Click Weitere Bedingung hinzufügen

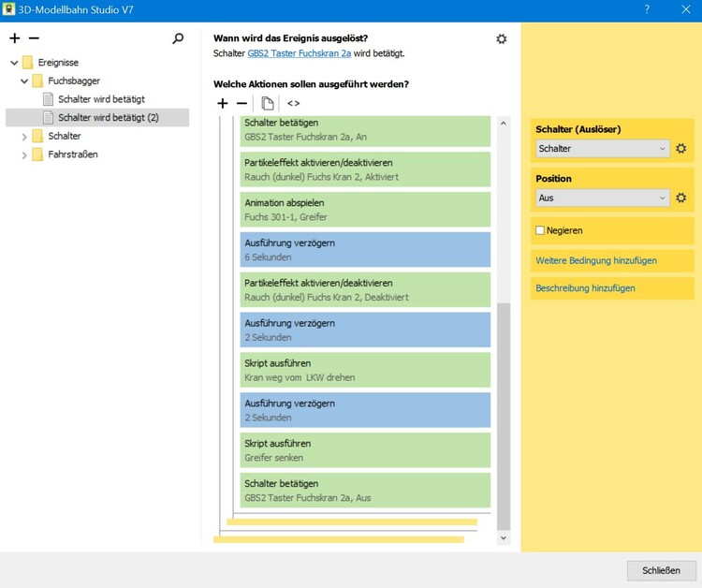596,261
